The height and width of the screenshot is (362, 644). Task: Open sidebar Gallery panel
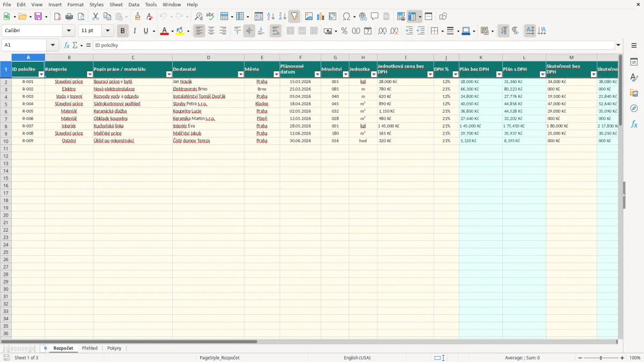pyautogui.click(x=634, y=93)
